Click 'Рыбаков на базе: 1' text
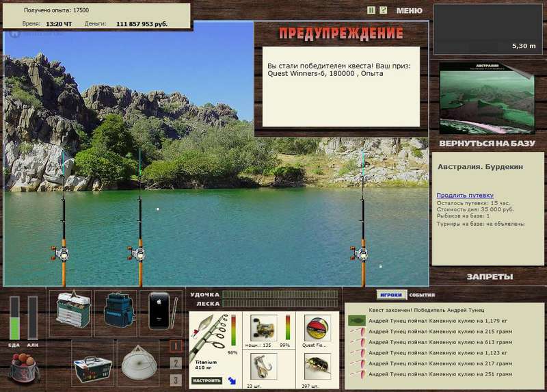Image resolution: width=547 pixels, height=392 pixels. tap(463, 216)
